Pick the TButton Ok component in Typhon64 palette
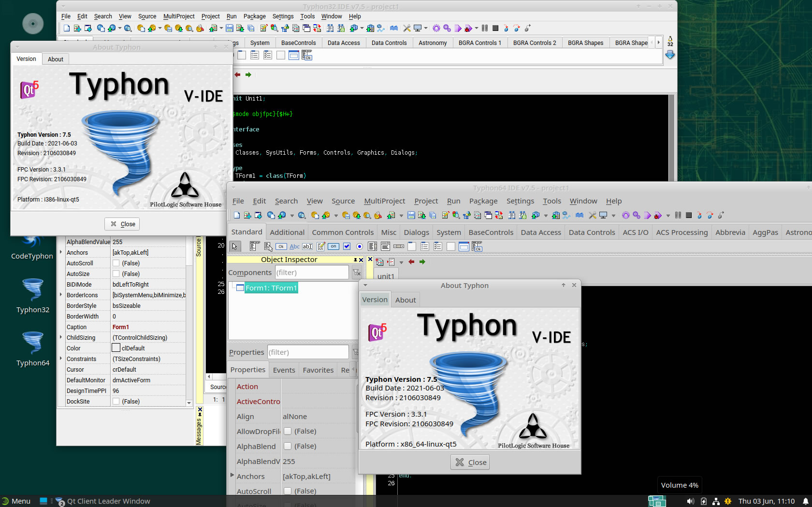The width and height of the screenshot is (812, 507). click(x=281, y=246)
